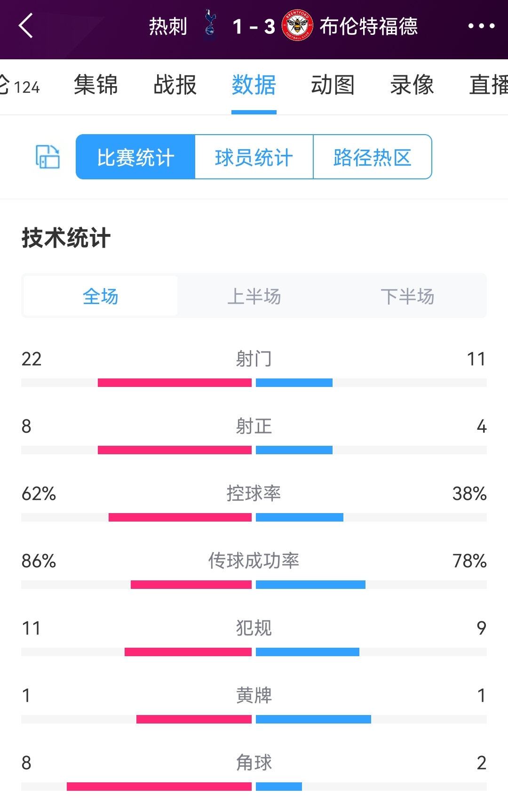Show 下半场 second half stats
Screen dimensions: 508x812
tap(407, 296)
